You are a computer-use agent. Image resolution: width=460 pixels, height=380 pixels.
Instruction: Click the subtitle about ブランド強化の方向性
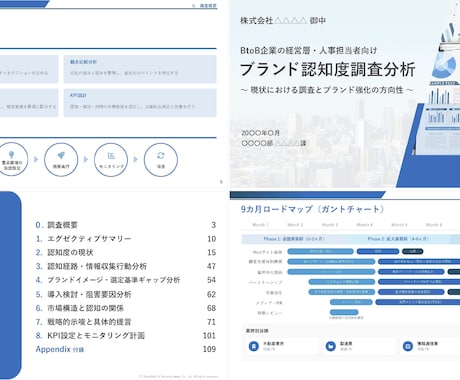point(327,90)
